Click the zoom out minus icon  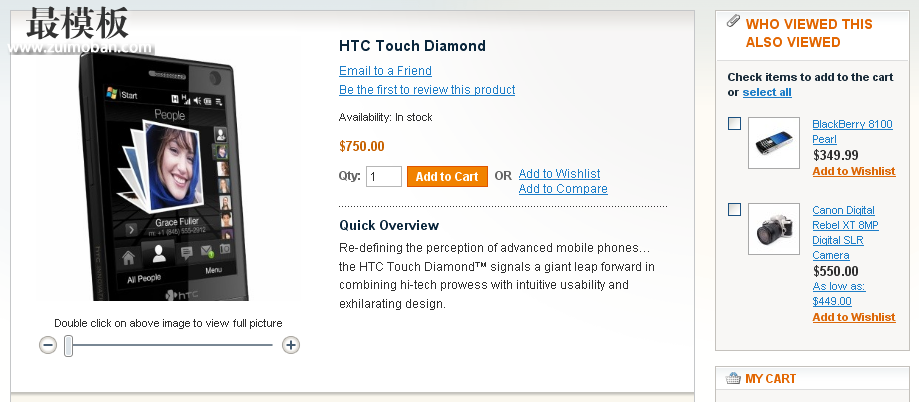(x=48, y=345)
